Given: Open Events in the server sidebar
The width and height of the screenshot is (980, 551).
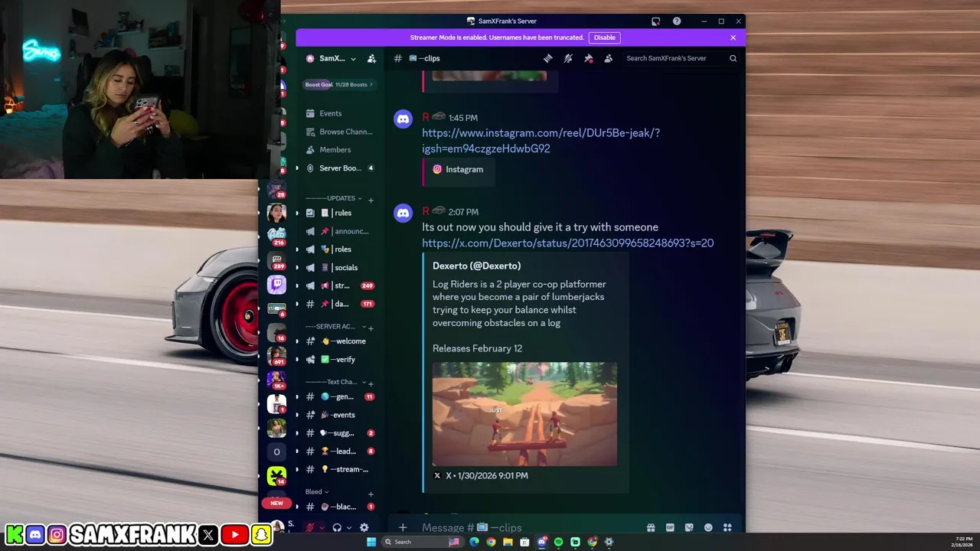Looking at the screenshot, I should click(x=340, y=113).
